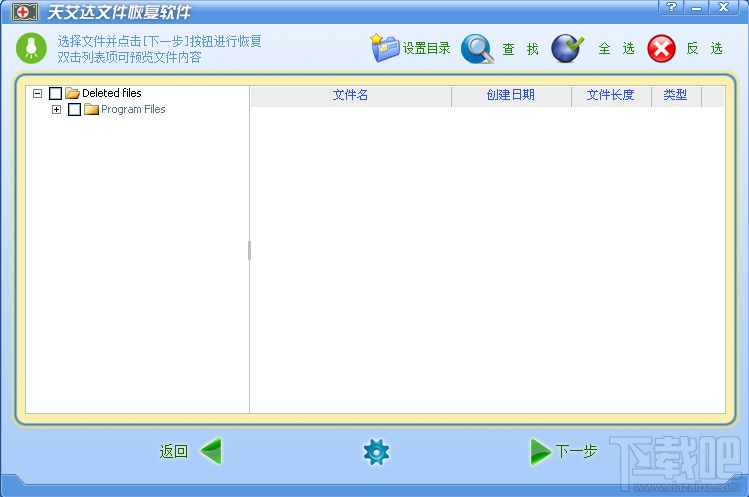This screenshot has height=497, width=749.
Task: Minimize the window
Action: (696, 7)
